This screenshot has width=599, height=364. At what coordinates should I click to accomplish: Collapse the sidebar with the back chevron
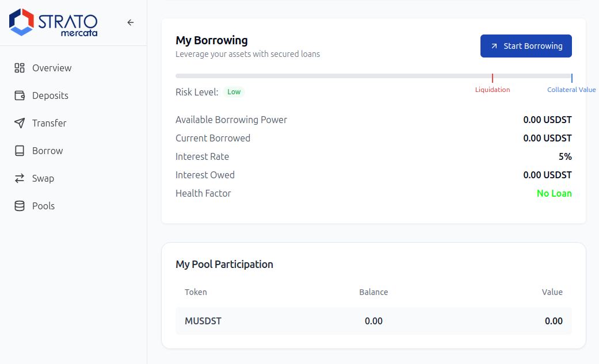[x=130, y=22]
